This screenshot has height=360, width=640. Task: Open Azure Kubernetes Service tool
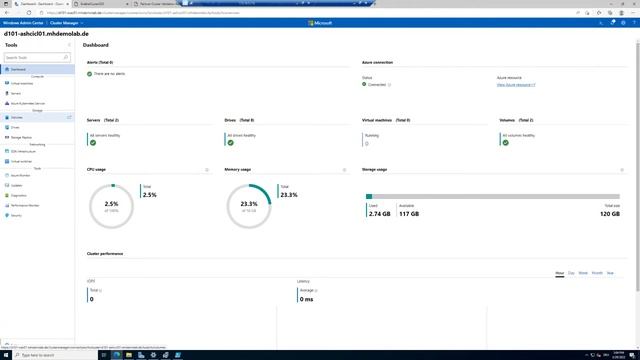pos(37,103)
